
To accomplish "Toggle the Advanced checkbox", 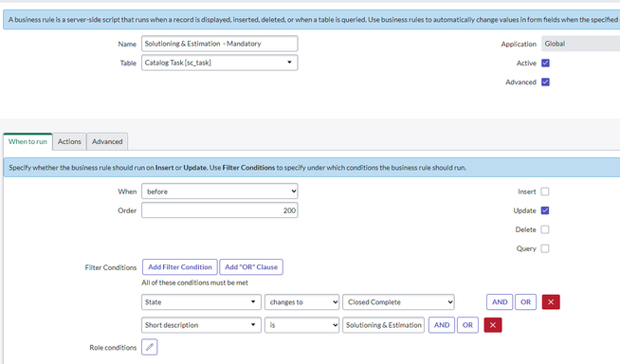I will click(x=545, y=82).
